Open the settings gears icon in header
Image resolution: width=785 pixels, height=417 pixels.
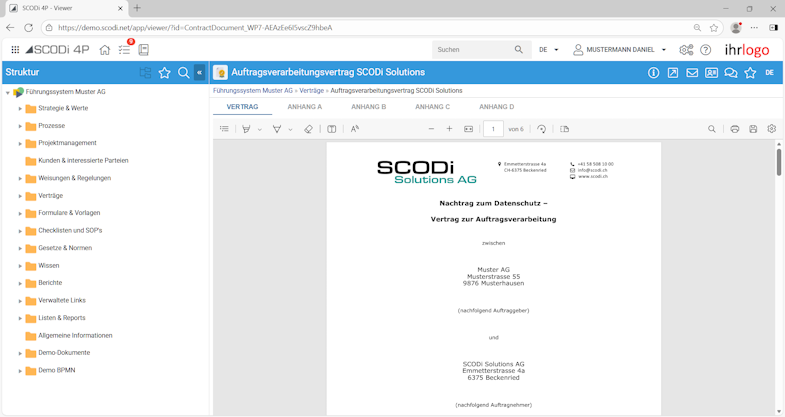coord(686,50)
